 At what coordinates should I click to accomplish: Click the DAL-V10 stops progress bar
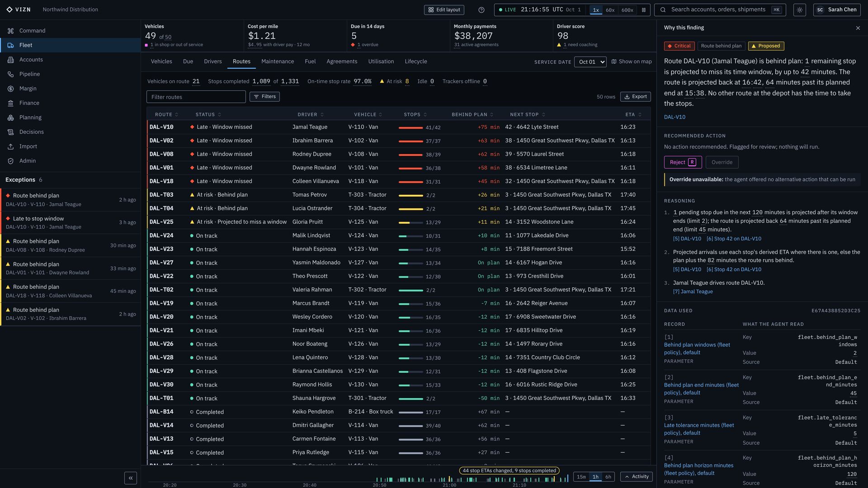click(x=410, y=128)
